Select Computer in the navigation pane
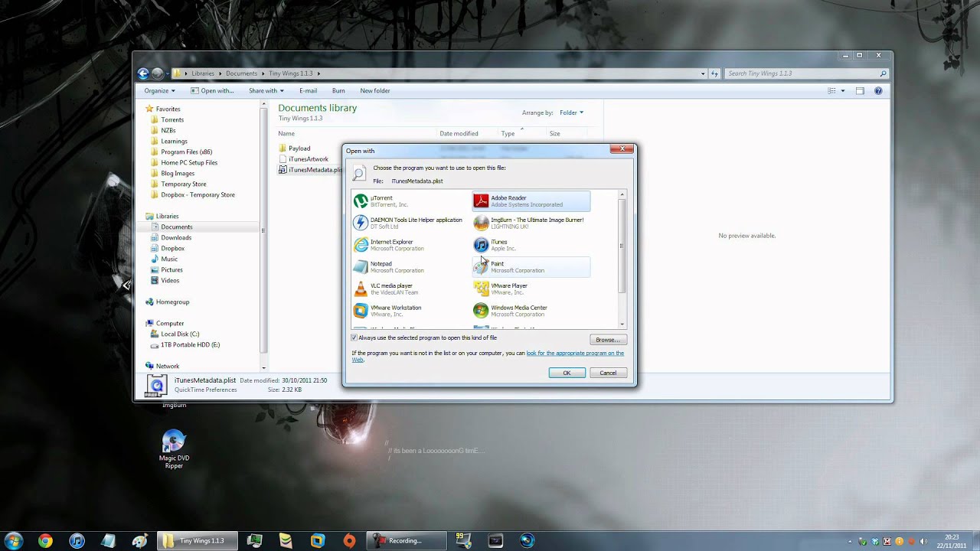The width and height of the screenshot is (980, 551). [169, 323]
